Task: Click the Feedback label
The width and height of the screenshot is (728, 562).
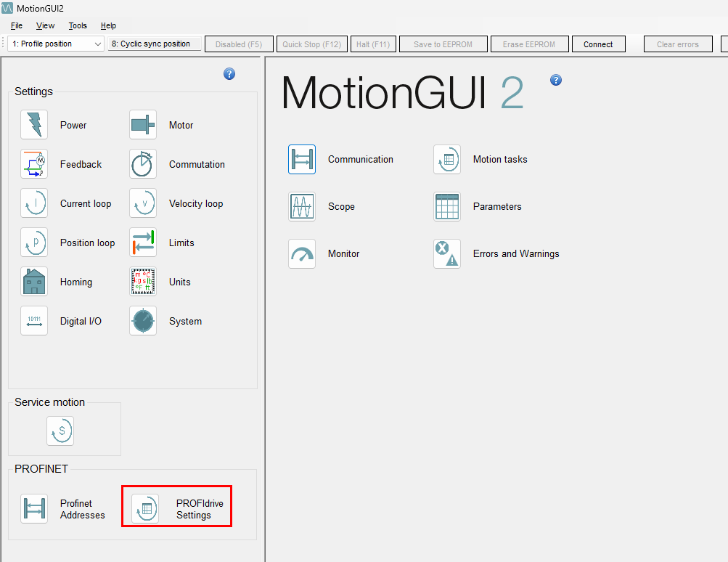Action: tap(81, 164)
